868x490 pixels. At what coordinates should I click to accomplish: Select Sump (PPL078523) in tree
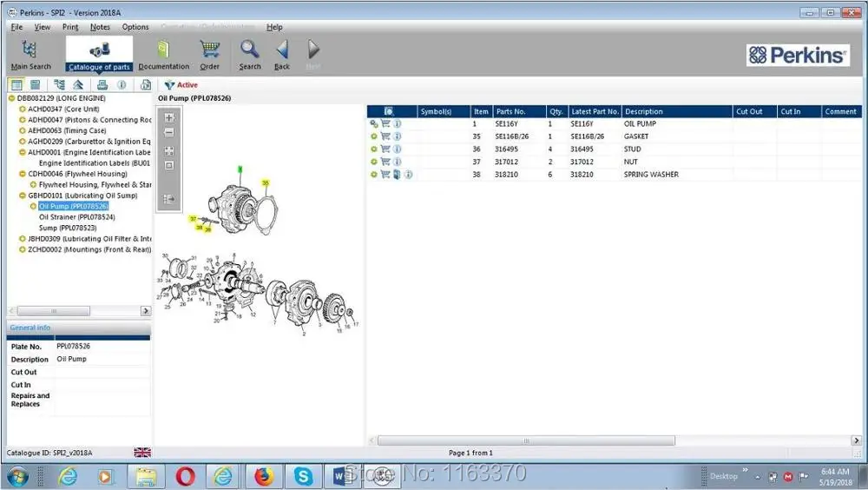(x=68, y=228)
